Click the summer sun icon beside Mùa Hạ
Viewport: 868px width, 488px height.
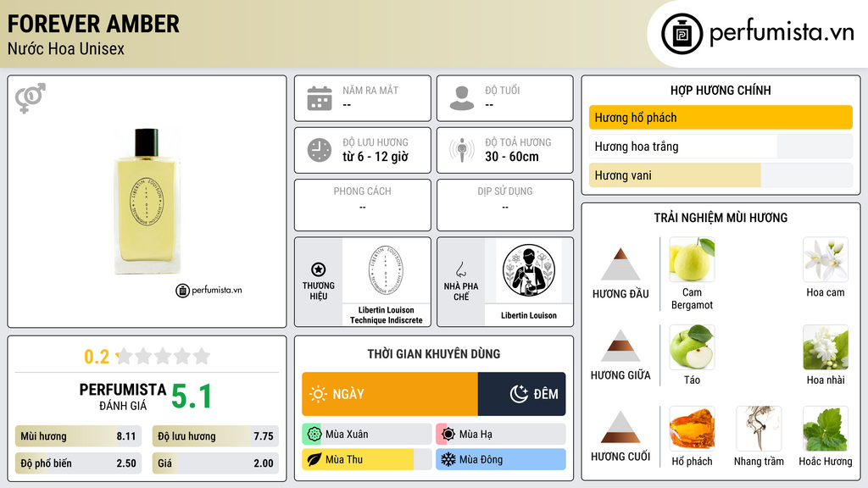[448, 435]
